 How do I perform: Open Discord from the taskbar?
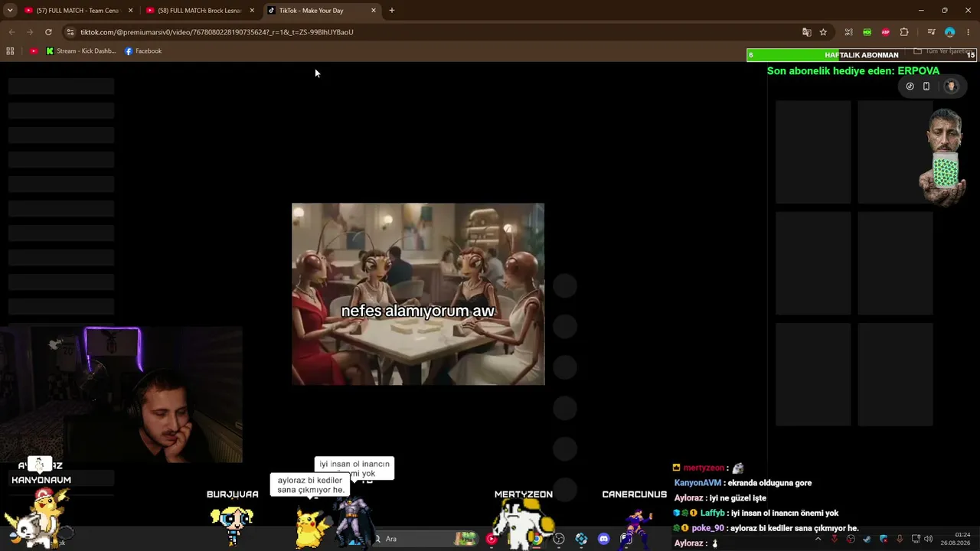(x=603, y=539)
